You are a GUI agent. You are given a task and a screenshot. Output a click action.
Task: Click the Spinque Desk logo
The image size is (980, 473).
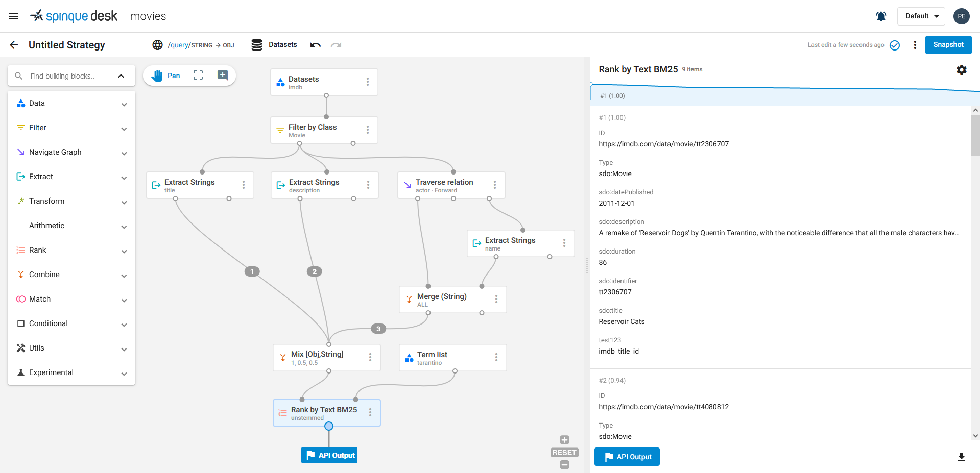point(74,16)
